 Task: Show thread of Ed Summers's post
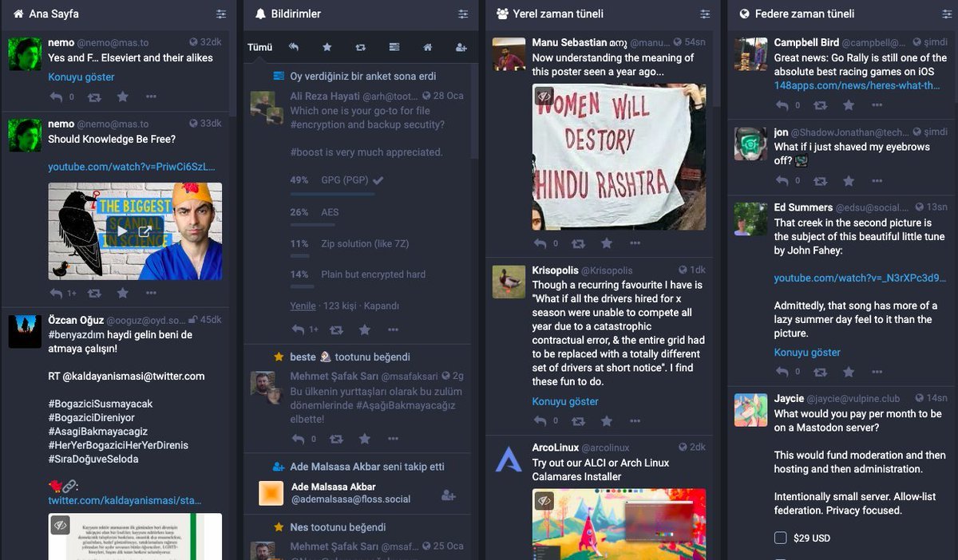(x=807, y=353)
